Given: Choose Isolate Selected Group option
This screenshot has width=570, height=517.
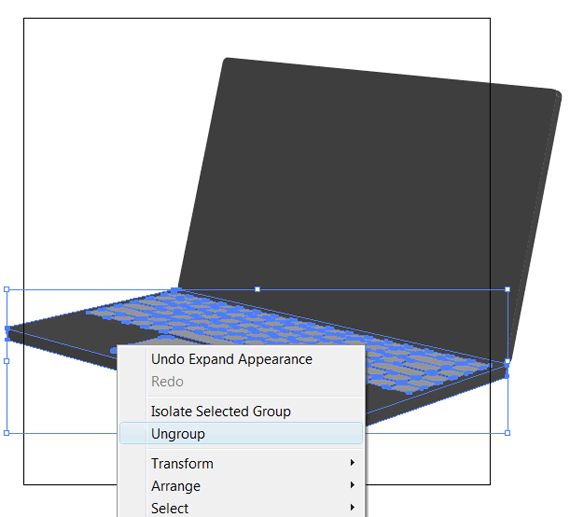Looking at the screenshot, I should click(221, 411).
